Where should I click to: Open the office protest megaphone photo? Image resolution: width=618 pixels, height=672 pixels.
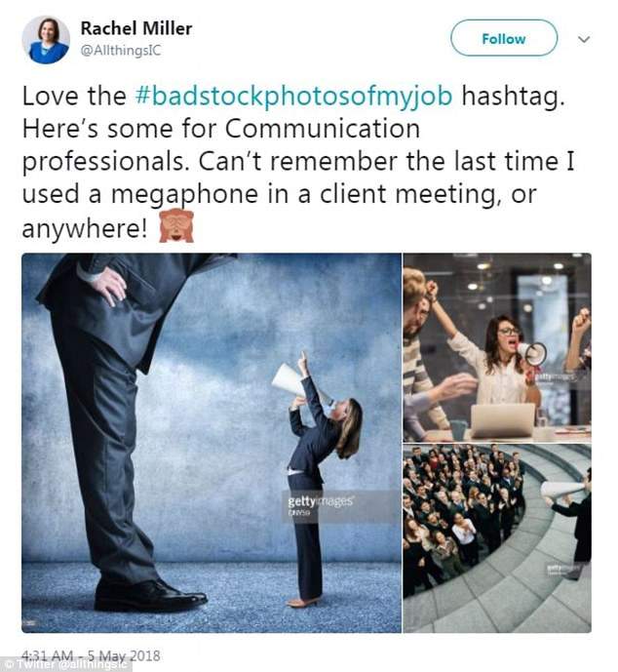497,347
